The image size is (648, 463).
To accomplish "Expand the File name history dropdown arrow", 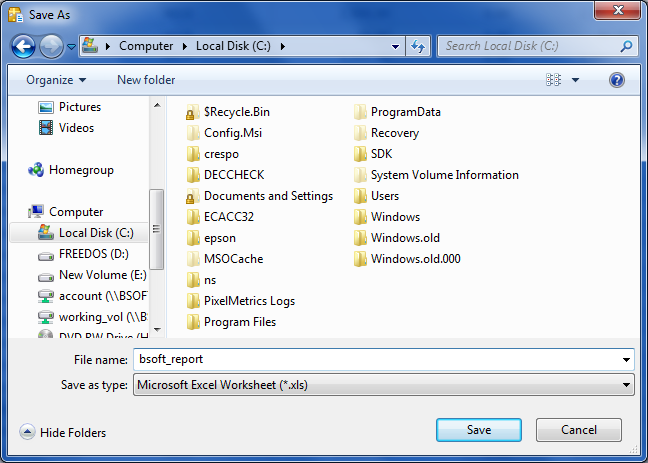I will click(x=626, y=359).
